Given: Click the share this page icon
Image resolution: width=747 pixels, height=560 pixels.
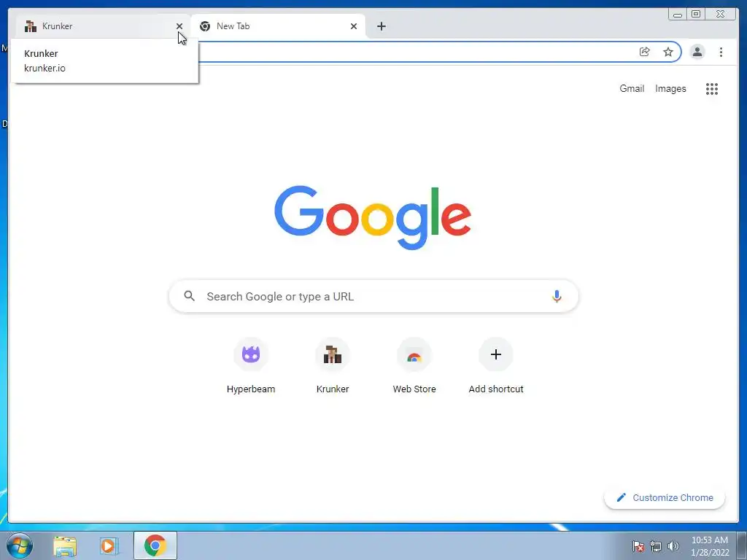Looking at the screenshot, I should pyautogui.click(x=645, y=52).
